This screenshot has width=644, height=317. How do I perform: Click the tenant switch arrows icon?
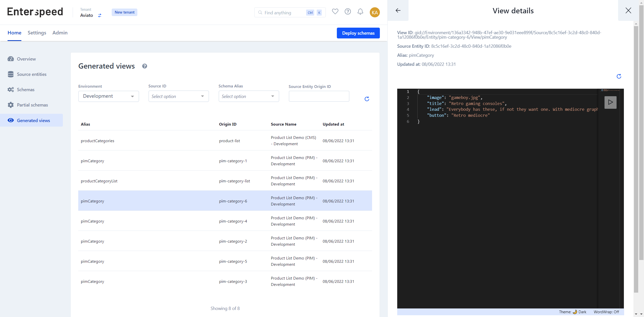100,15
